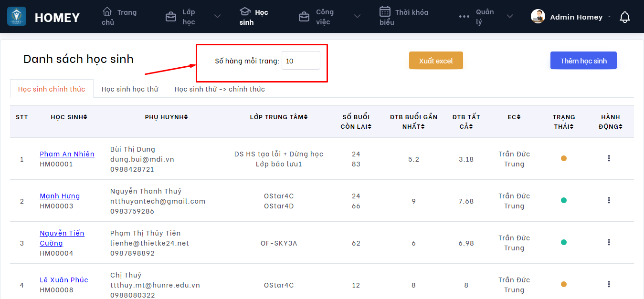Viewport: 644px width, 299px height.
Task: Sort table by Học sinh column
Action: (69, 117)
